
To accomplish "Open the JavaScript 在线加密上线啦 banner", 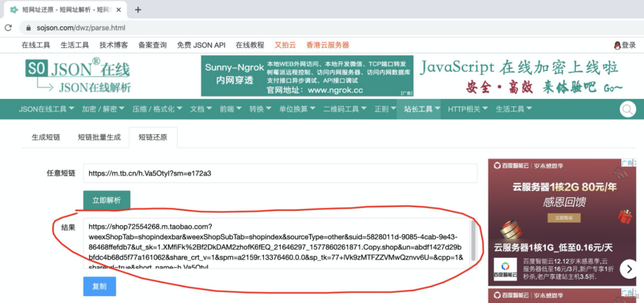I will [521, 76].
